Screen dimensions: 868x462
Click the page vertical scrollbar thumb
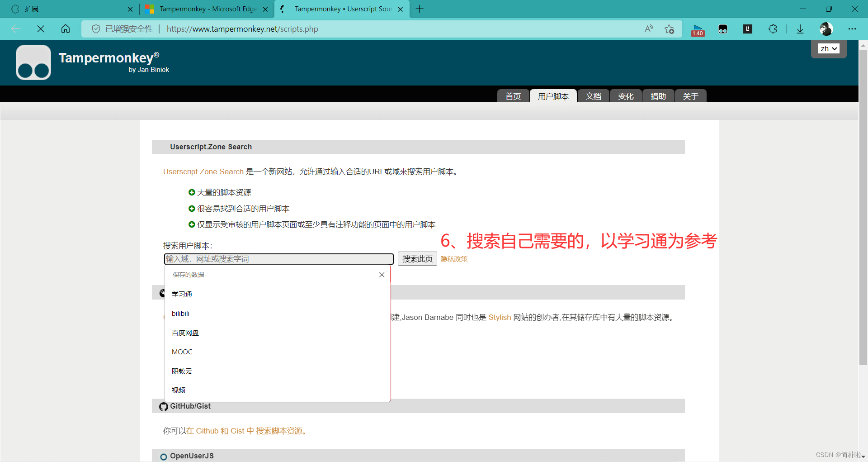[x=863, y=207]
